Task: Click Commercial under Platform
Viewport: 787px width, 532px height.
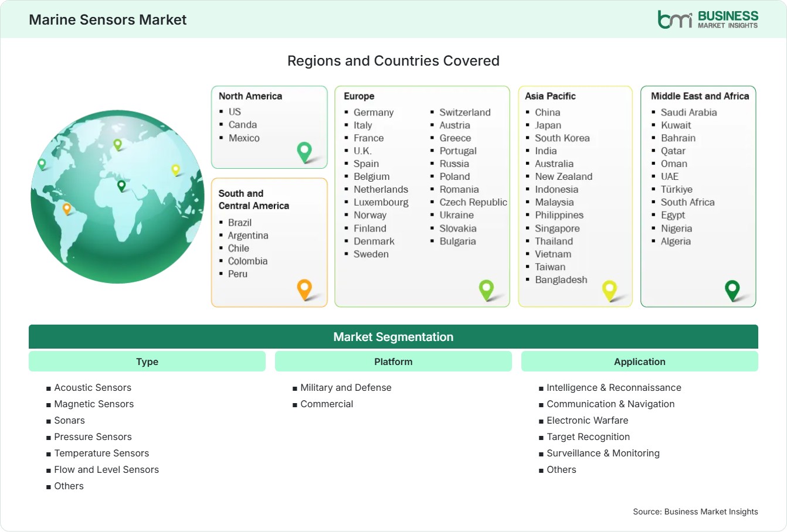Action: 327,404
